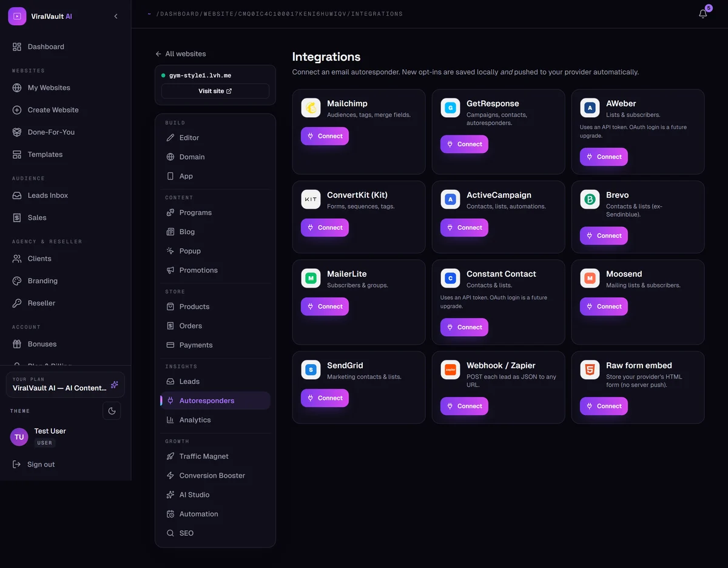Open the Domain settings item
Viewport: 728px width, 568px height.
pos(215,157)
